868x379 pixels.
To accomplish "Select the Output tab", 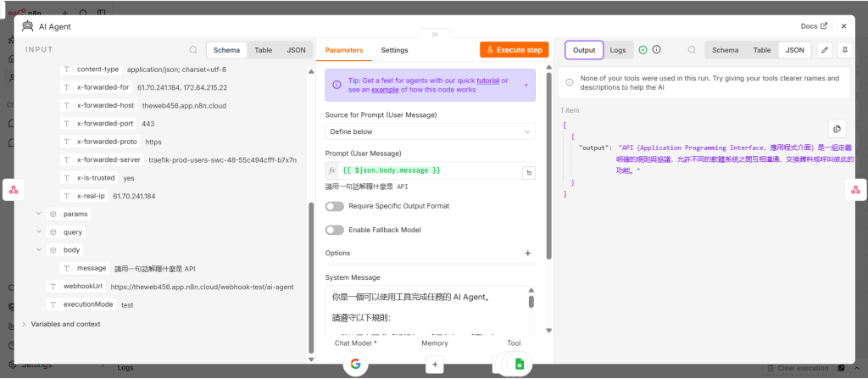I will tap(584, 50).
